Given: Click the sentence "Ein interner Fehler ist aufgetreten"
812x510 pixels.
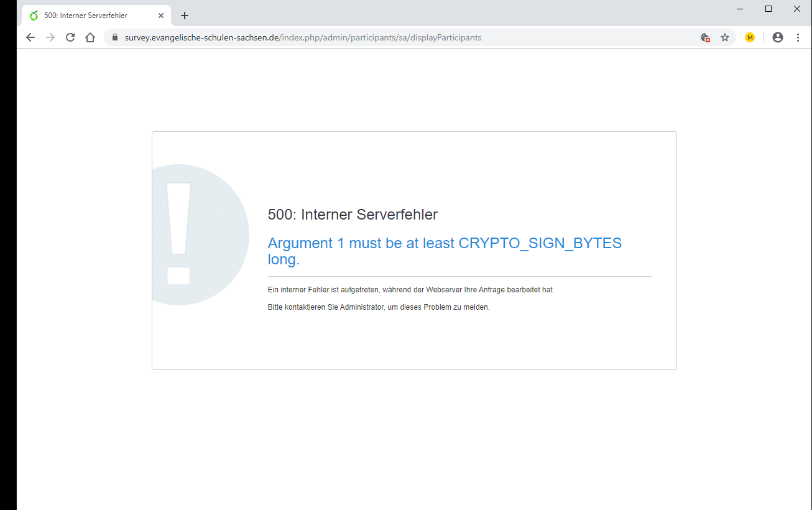Looking at the screenshot, I should (411, 290).
